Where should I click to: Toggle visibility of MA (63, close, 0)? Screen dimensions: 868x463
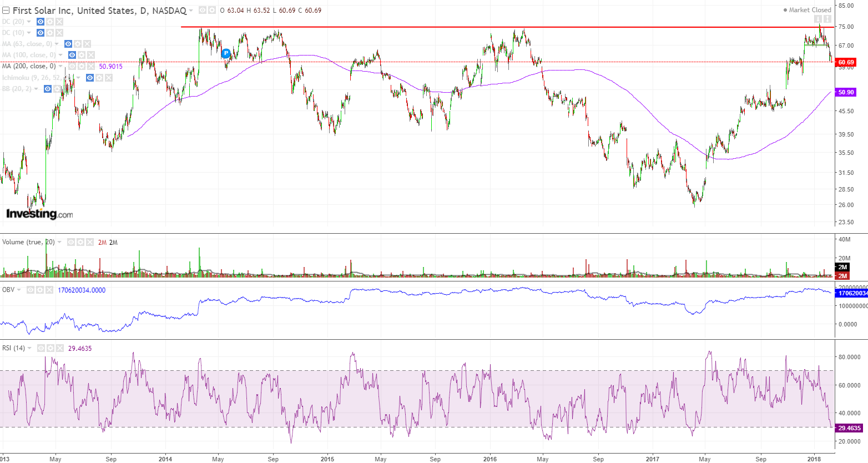68,44
